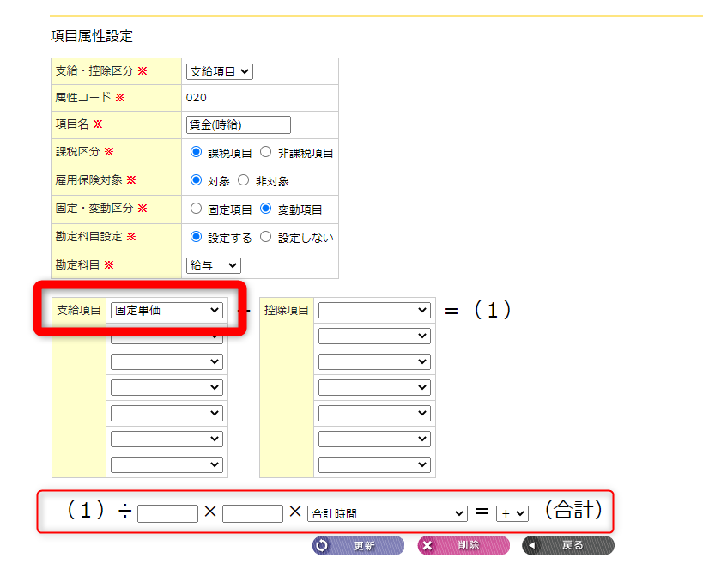Screen dimensions: 703x588
Task: Open the last 控除項目 dropdown
Action: [x=374, y=464]
